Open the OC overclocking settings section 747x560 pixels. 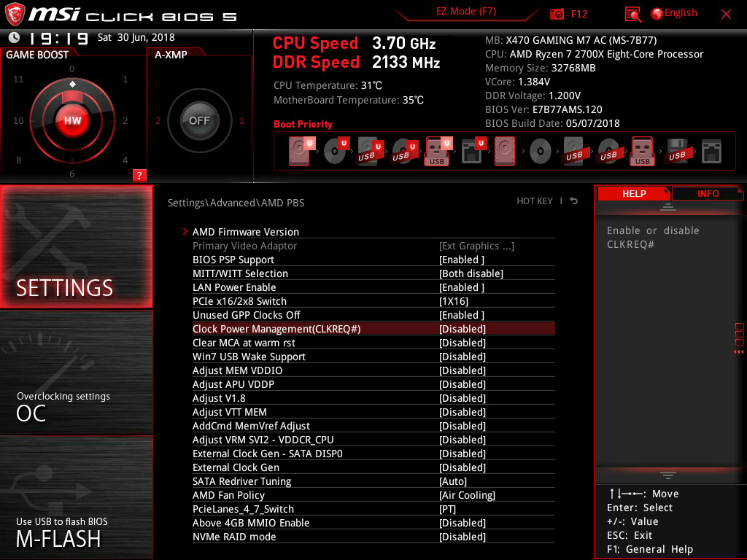[76, 373]
